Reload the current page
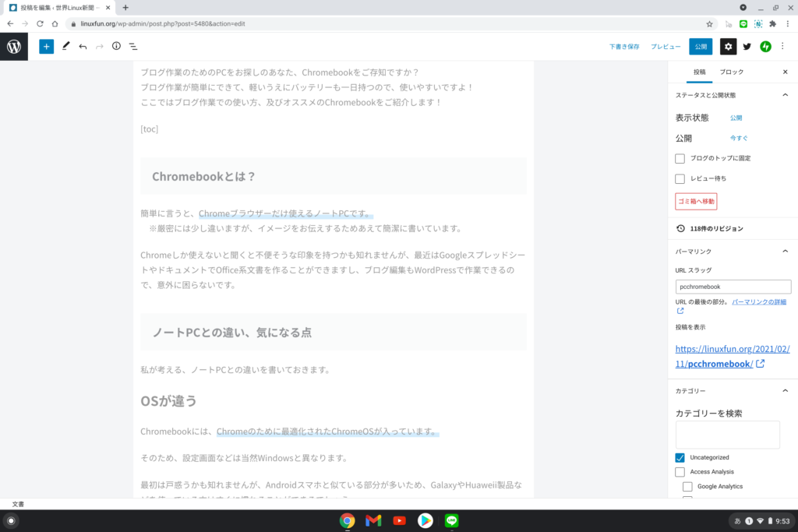The image size is (798, 532). (40, 23)
